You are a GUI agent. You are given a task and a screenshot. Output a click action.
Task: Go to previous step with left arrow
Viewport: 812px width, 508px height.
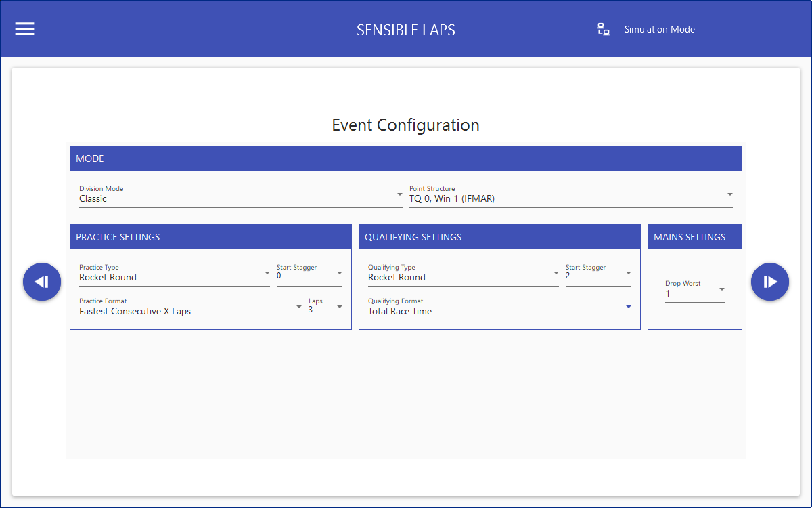tap(42, 282)
